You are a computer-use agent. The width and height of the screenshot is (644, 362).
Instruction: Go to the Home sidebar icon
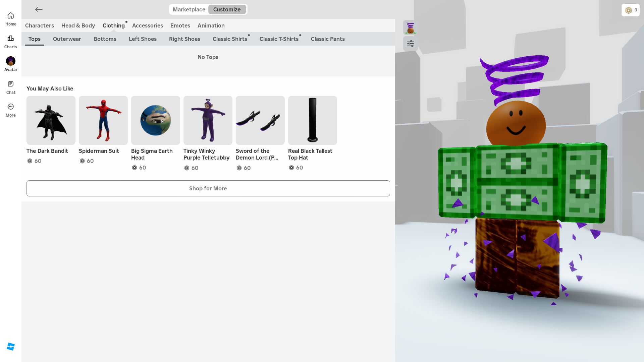point(11,16)
